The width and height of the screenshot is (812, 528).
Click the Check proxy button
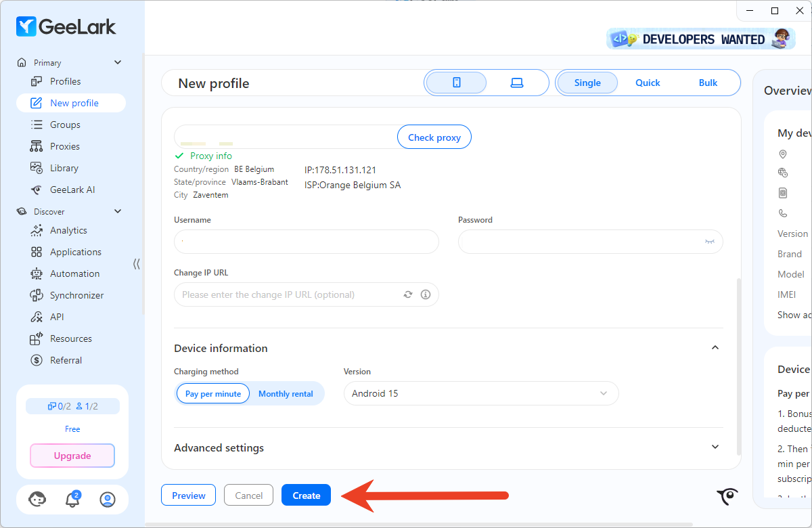click(434, 137)
